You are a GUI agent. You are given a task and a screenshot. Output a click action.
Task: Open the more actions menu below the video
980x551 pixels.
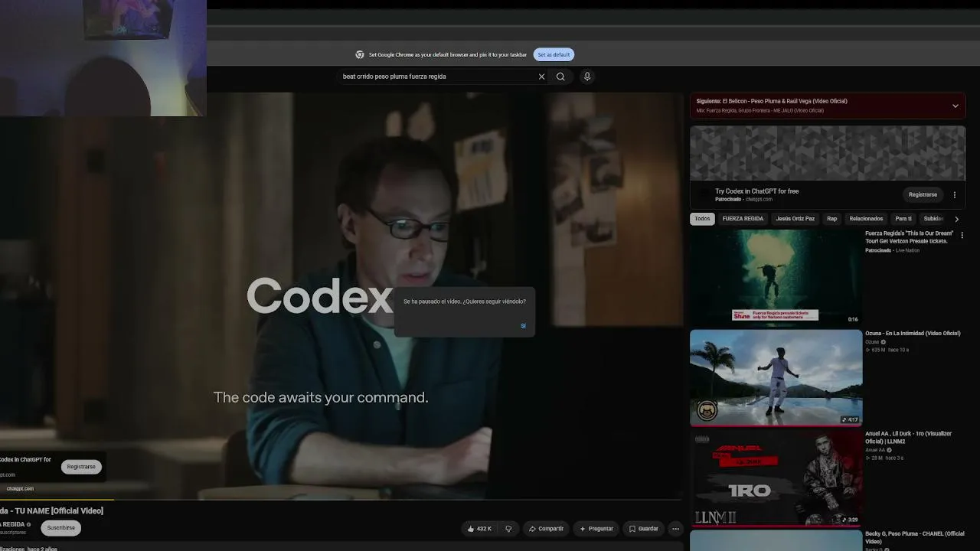675,529
